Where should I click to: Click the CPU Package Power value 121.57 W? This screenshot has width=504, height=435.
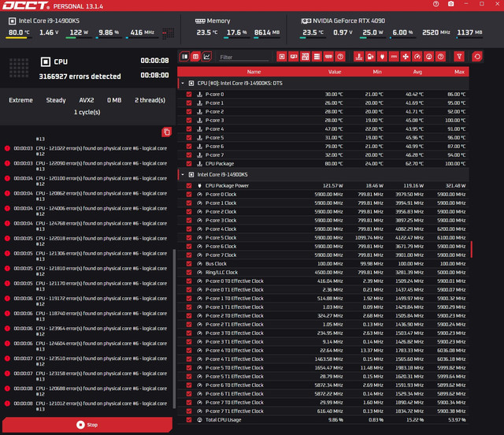pos(332,186)
